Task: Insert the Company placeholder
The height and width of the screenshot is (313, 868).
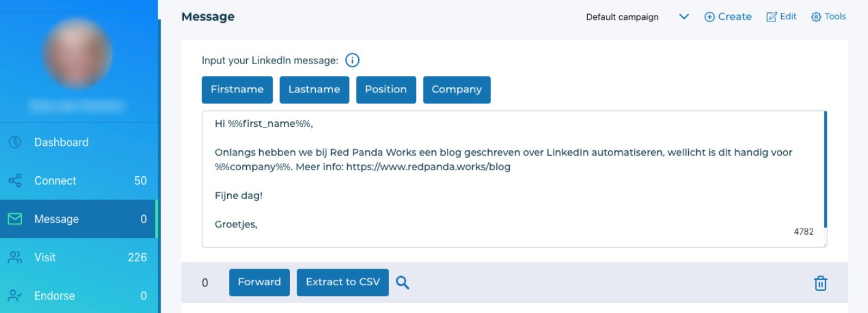Action: coord(457,90)
